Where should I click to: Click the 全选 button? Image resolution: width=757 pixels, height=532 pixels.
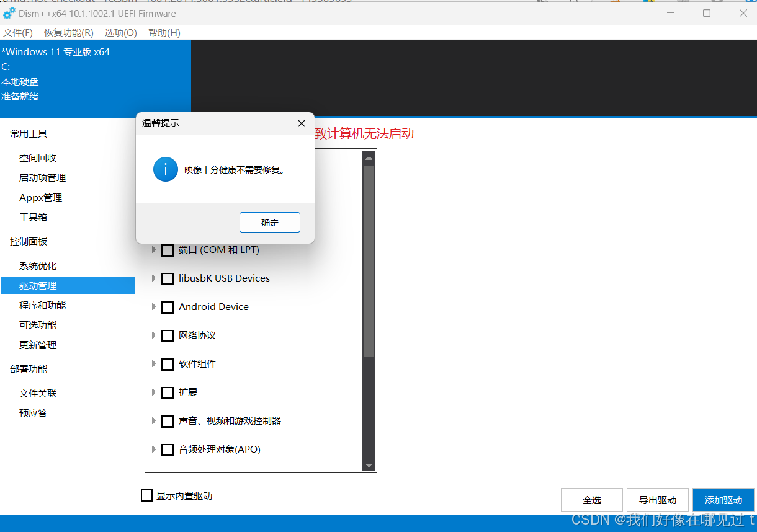[x=592, y=500]
